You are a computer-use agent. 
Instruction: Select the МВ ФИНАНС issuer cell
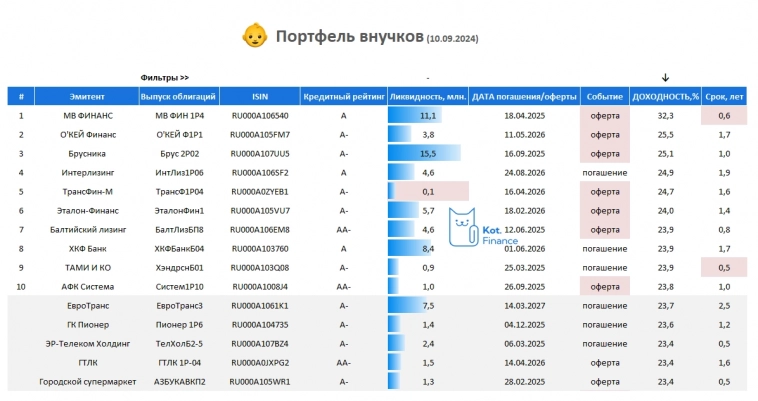tap(88, 116)
